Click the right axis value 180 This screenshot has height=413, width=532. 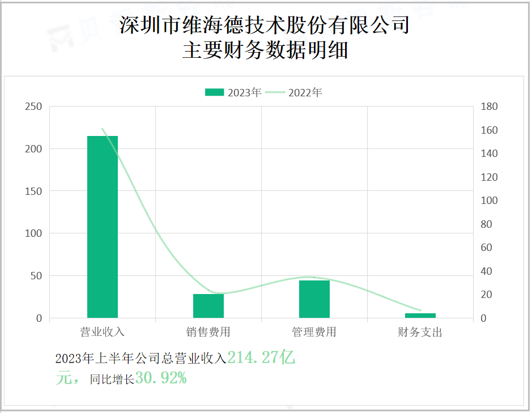click(x=489, y=107)
